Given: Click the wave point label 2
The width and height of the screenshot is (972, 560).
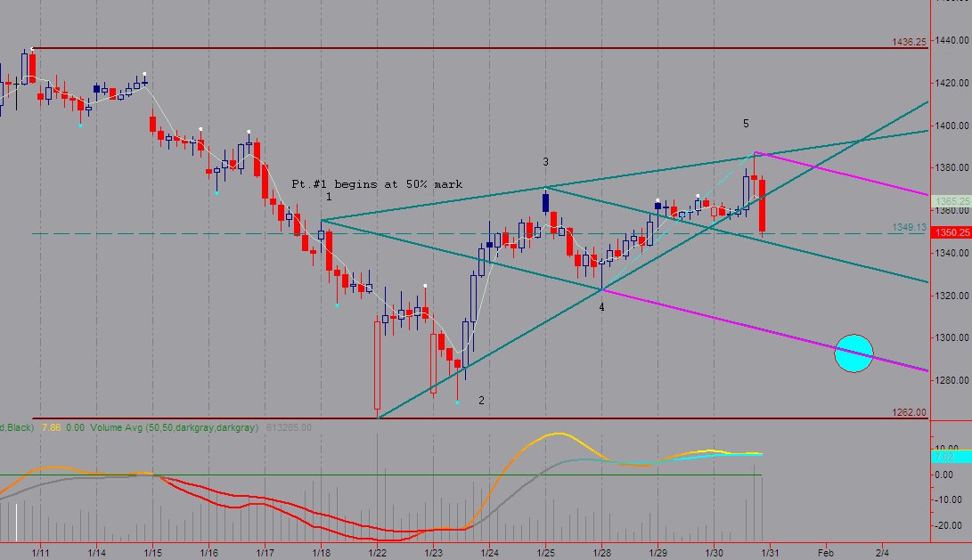Looking at the screenshot, I should click(481, 400).
